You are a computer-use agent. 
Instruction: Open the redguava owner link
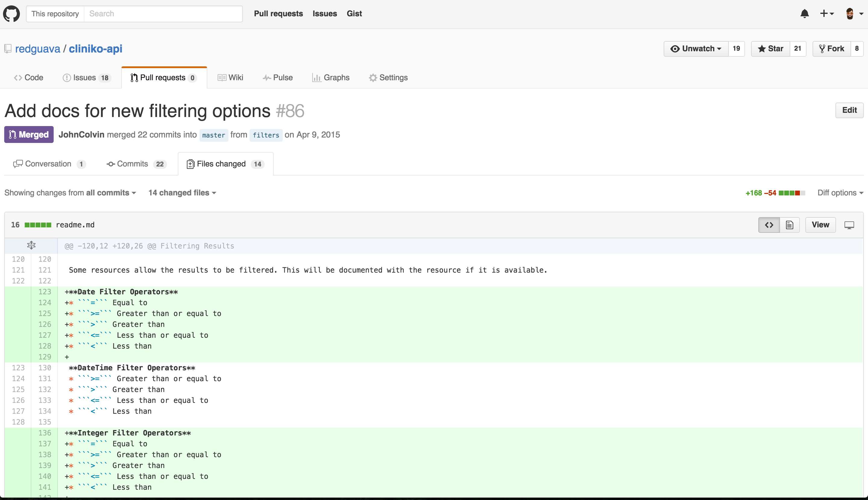click(x=38, y=49)
